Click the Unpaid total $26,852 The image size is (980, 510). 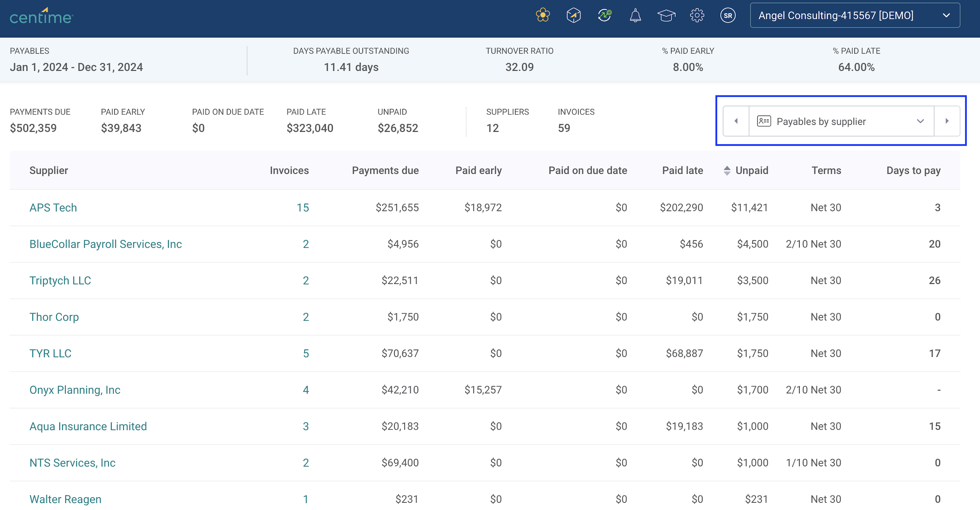(x=398, y=128)
